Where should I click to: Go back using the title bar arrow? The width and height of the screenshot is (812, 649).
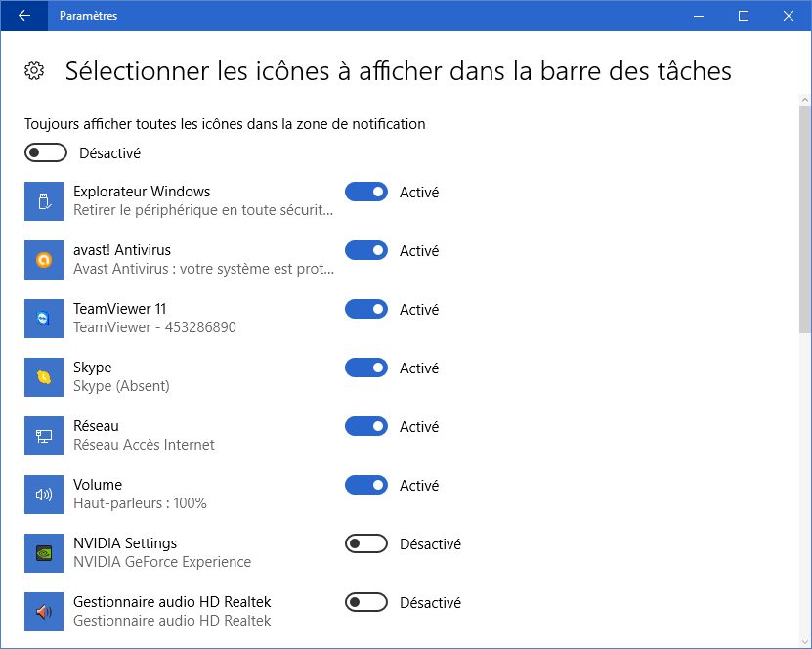pos(23,16)
